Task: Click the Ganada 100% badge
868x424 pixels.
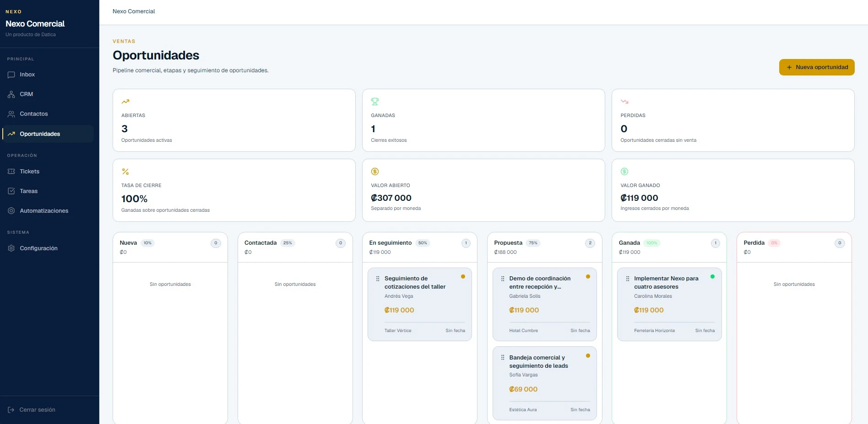Action: [x=652, y=243]
